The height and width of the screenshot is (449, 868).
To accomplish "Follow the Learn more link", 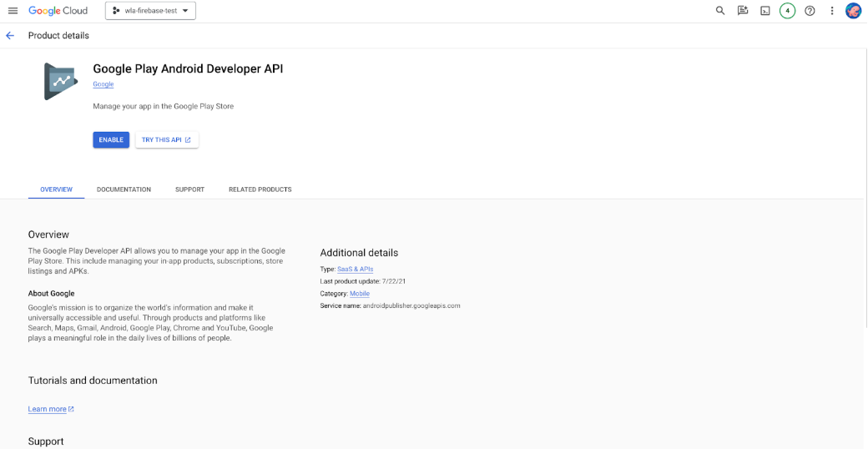I will point(51,409).
